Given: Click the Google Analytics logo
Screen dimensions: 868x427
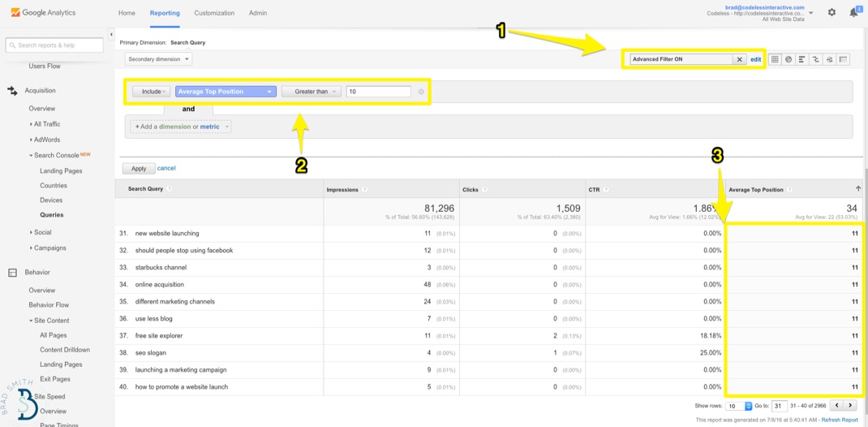Looking at the screenshot, I should point(43,12).
